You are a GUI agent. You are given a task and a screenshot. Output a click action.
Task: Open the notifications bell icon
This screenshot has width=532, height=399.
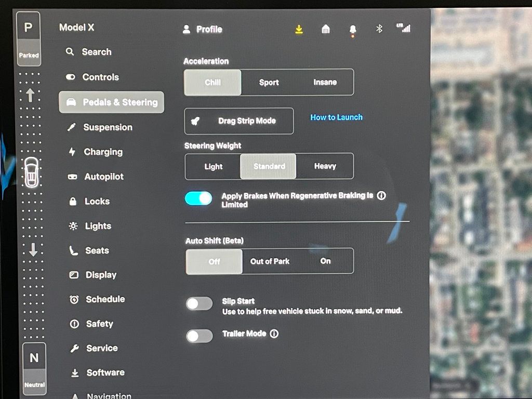click(353, 30)
